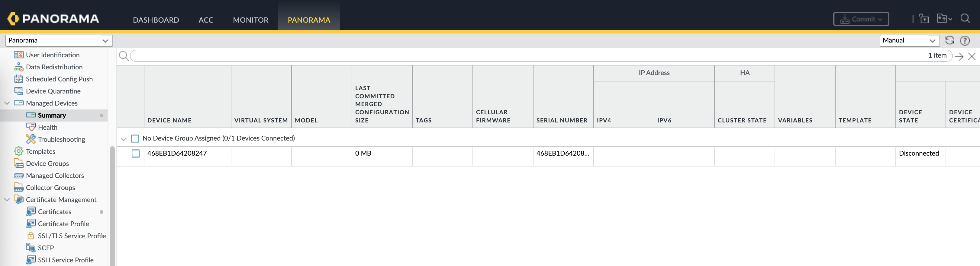Viewport: 980px width, 266px height.
Task: Go to the DASHBOARD tab
Action: point(156,20)
